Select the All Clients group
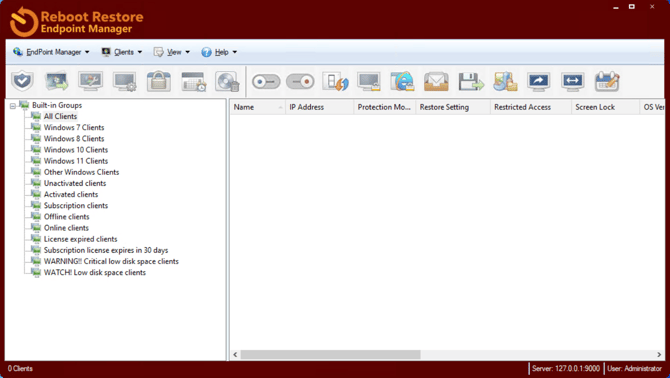Screen dimensions: 670x378 pos(60,116)
